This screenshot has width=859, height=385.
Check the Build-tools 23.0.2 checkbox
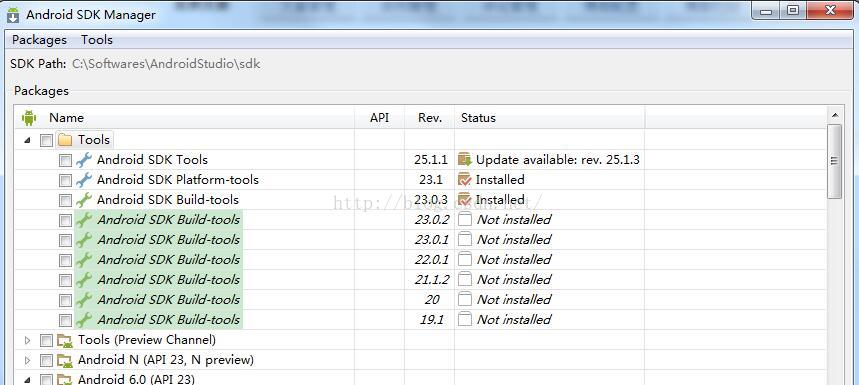click(65, 220)
